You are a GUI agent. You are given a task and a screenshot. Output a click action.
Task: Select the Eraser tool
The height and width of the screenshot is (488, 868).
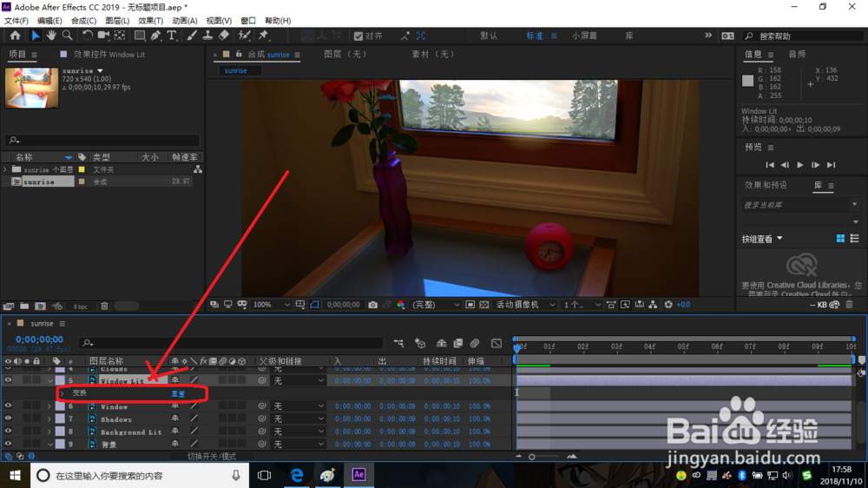click(x=224, y=36)
